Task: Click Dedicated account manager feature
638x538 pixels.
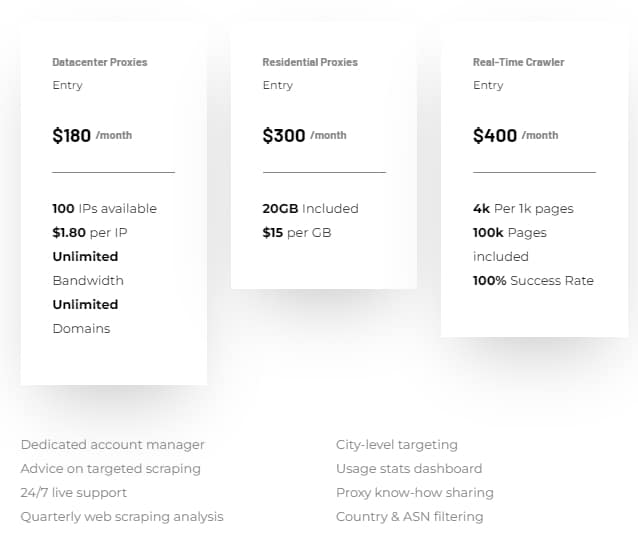Action: tap(113, 445)
